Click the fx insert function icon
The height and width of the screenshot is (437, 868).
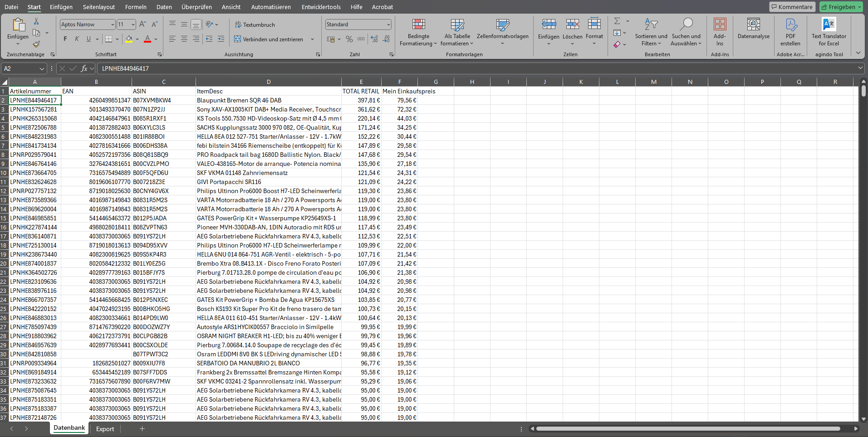84,68
